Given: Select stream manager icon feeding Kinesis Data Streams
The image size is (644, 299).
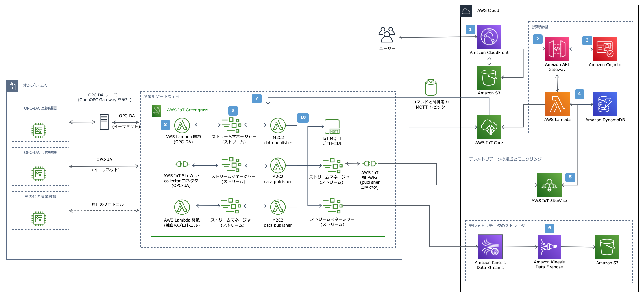Looking at the screenshot, I should [333, 206].
